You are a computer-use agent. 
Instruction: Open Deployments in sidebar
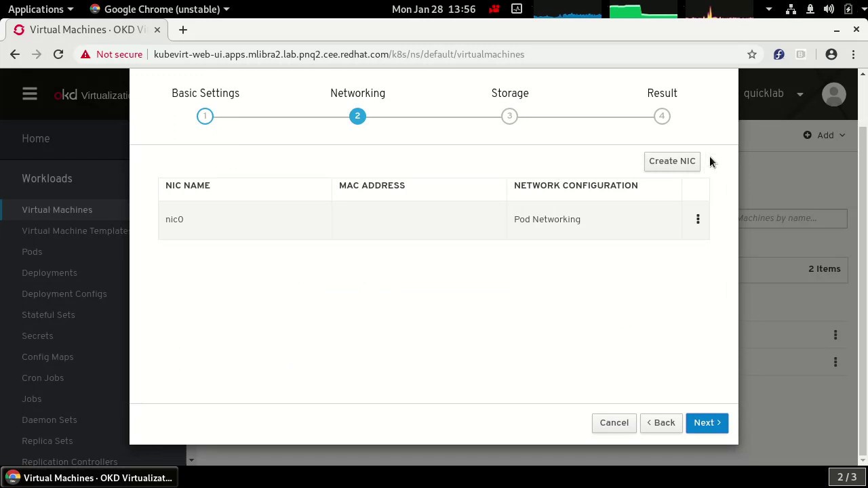tap(50, 272)
